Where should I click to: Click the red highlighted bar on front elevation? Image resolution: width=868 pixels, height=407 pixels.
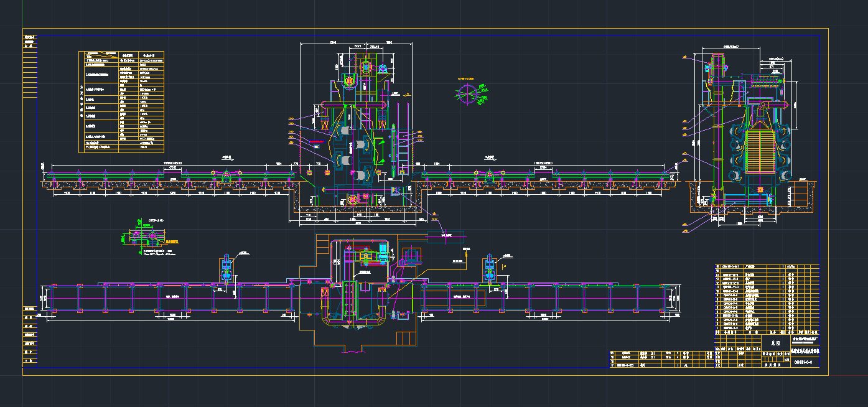(316, 142)
